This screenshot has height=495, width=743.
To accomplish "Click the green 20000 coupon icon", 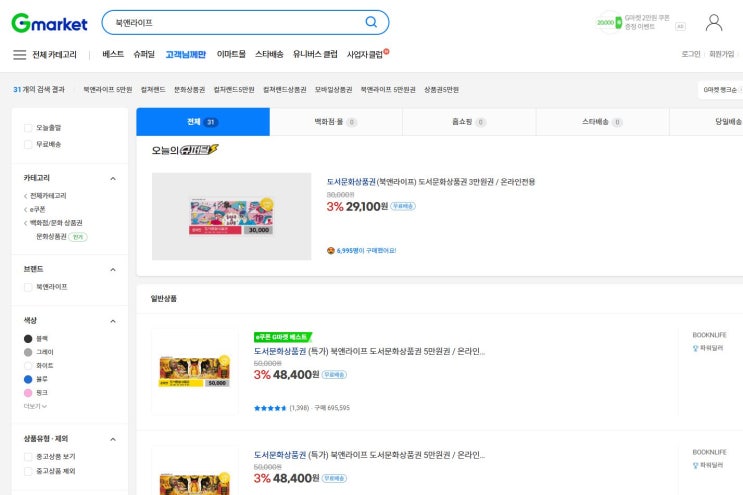I will (x=609, y=22).
